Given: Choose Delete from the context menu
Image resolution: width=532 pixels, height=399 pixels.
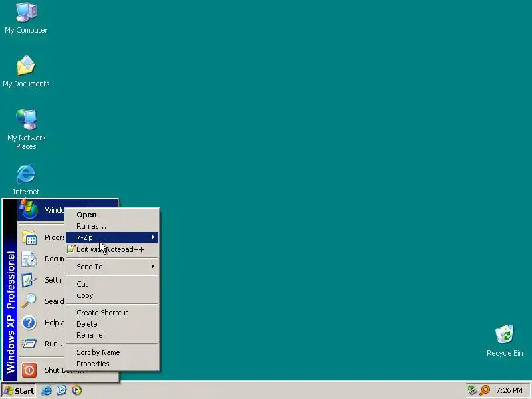Looking at the screenshot, I should (x=112, y=324).
